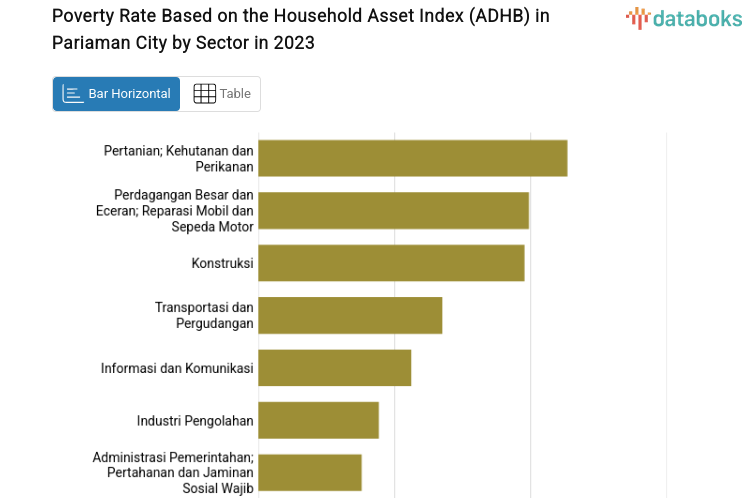Viewport: 753px width, 498px height.
Task: Click the Bar Horizontal chart icon
Action: [72, 94]
